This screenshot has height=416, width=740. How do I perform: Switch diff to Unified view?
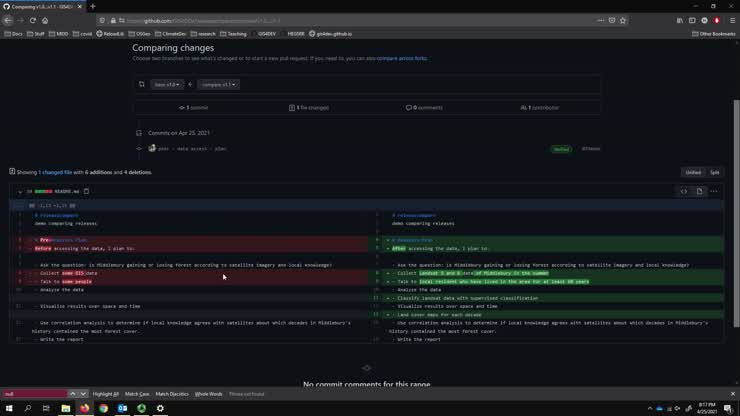coord(693,172)
